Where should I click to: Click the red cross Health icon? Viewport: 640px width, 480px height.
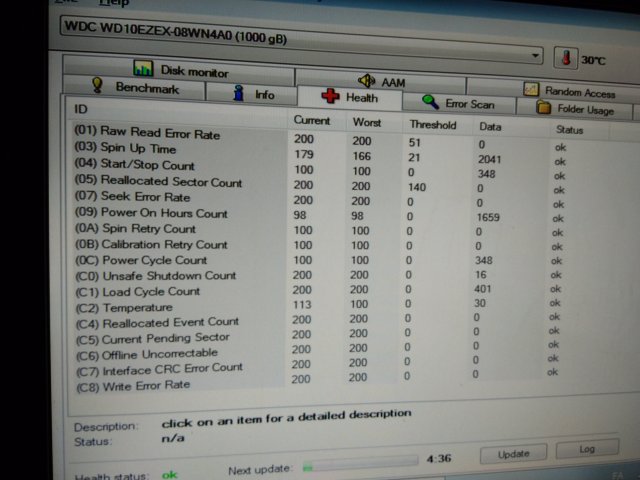tap(330, 97)
